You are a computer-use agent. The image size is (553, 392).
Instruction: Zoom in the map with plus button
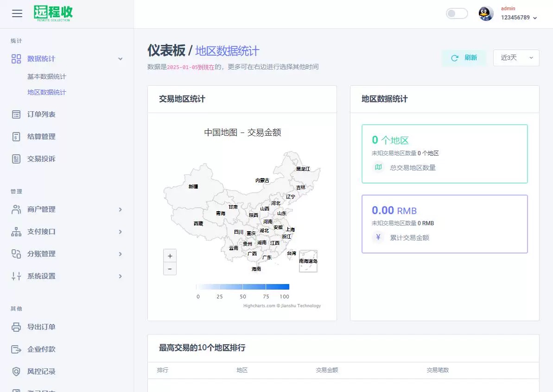(x=170, y=256)
